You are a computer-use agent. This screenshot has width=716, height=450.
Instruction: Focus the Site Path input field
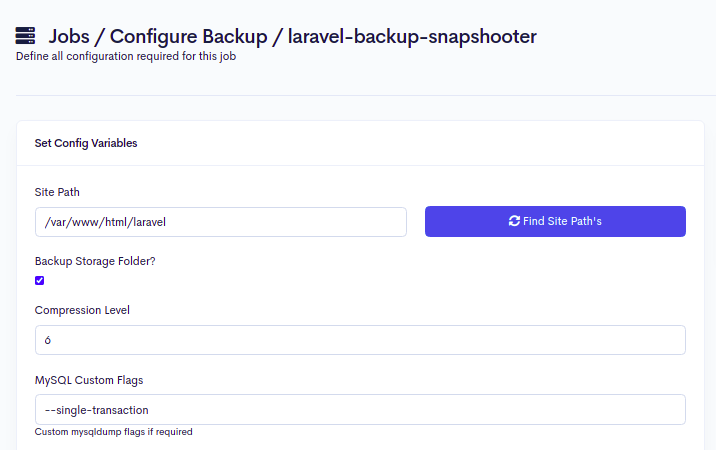click(220, 222)
